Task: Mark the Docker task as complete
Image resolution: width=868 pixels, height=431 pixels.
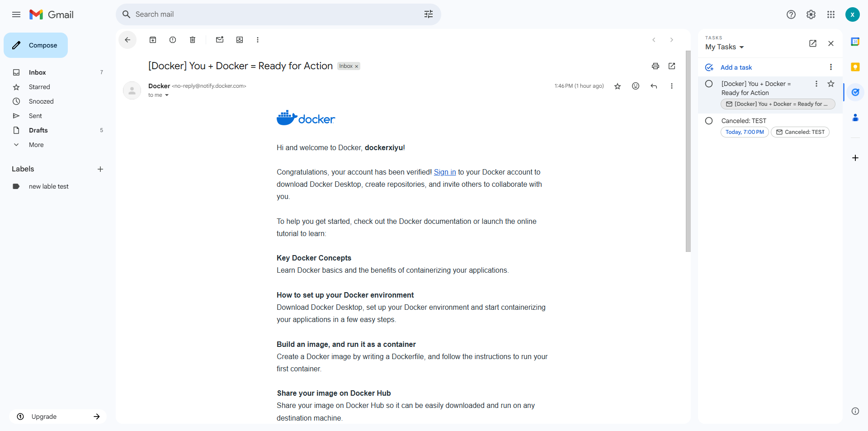Action: point(709,84)
